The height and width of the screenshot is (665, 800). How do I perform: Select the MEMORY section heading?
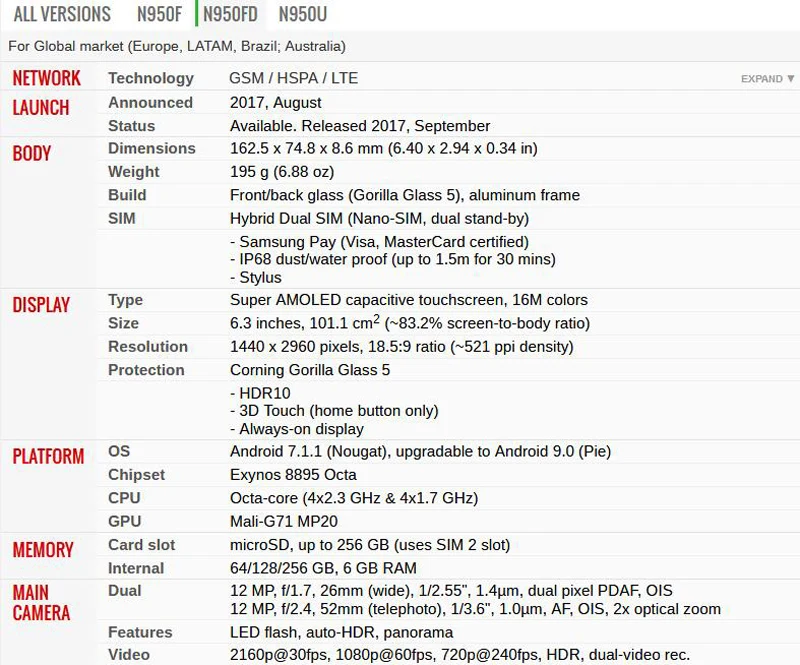click(x=43, y=550)
